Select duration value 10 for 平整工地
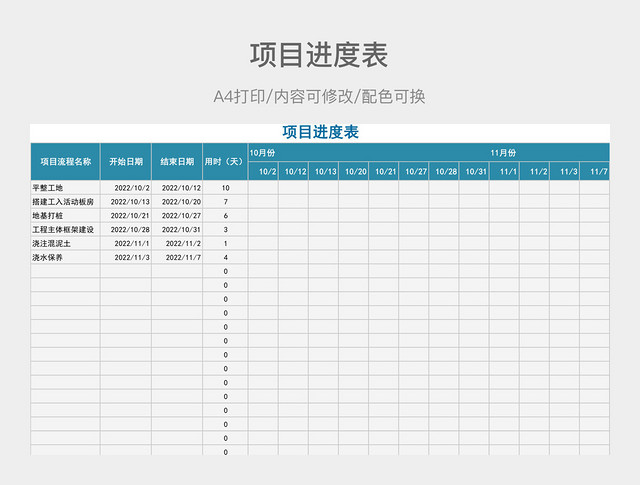The height and width of the screenshot is (485, 640). [225, 188]
